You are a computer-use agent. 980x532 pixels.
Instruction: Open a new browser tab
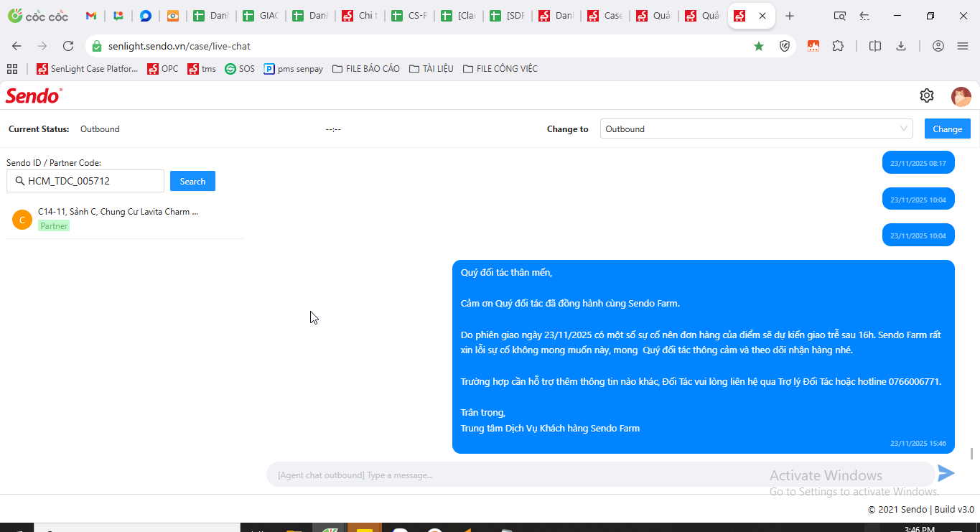[x=790, y=16]
